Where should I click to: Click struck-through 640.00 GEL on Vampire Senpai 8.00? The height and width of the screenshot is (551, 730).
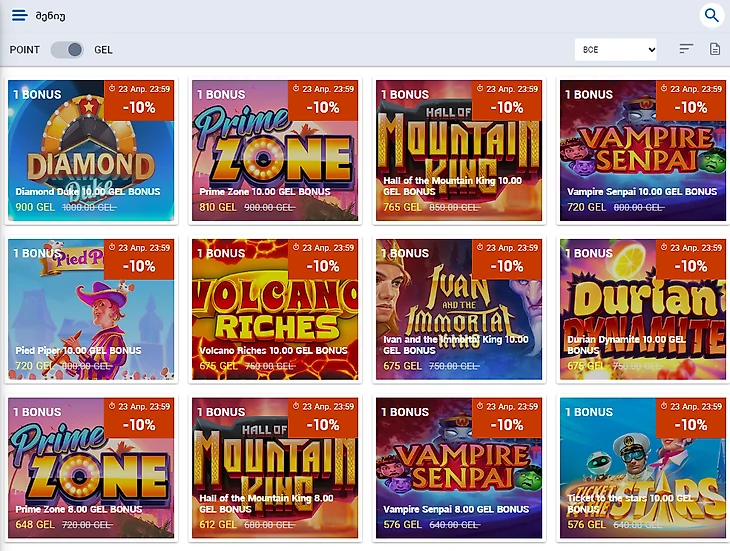point(454,525)
